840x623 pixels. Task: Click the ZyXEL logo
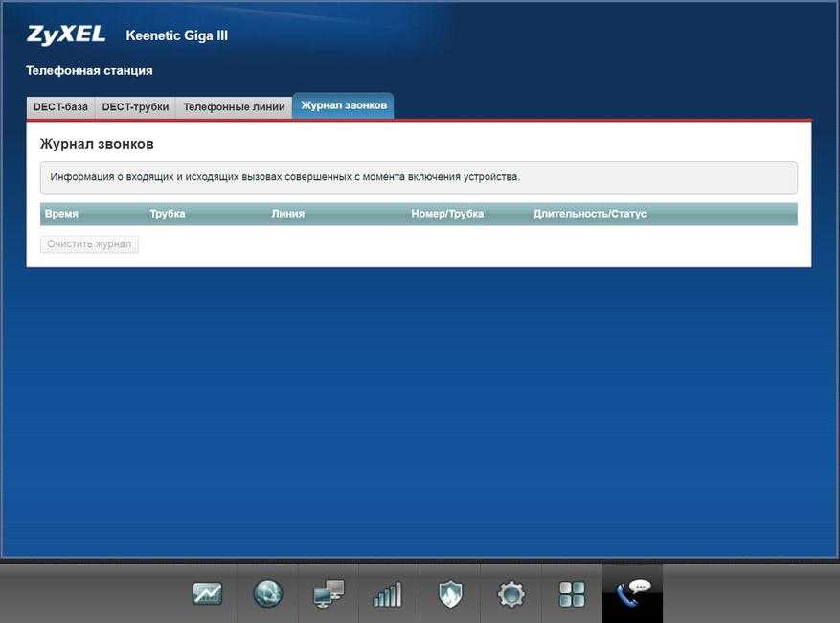(65, 35)
